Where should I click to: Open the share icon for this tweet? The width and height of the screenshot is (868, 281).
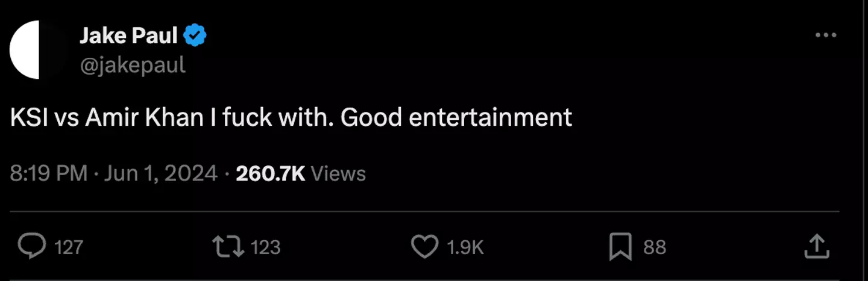[x=817, y=247]
